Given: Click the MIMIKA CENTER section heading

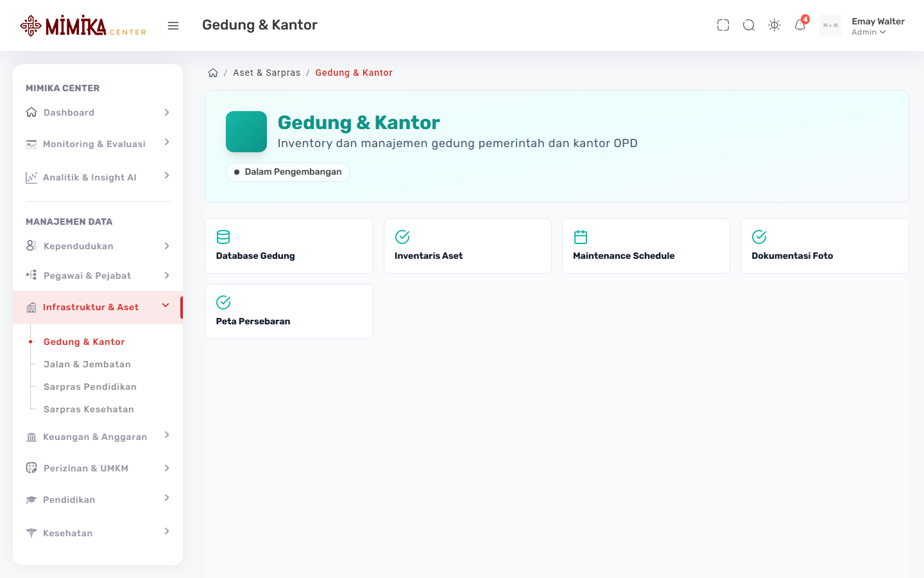Looking at the screenshot, I should pos(63,88).
